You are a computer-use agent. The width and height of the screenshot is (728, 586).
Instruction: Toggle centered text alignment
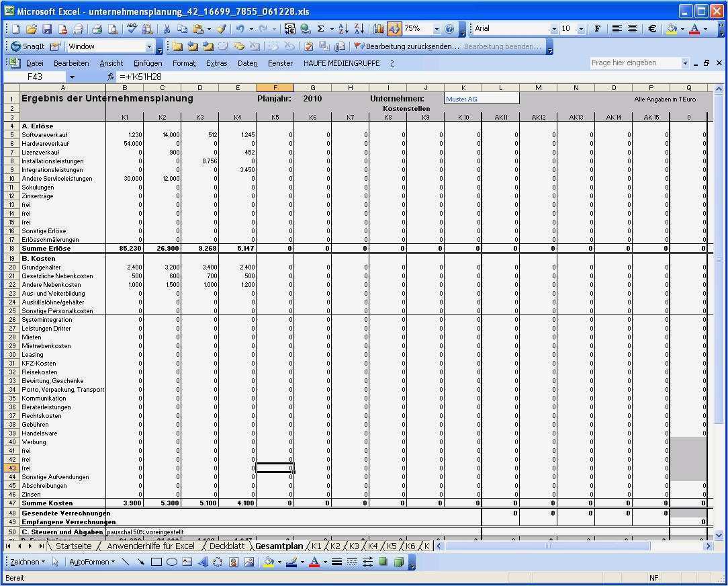point(633,29)
